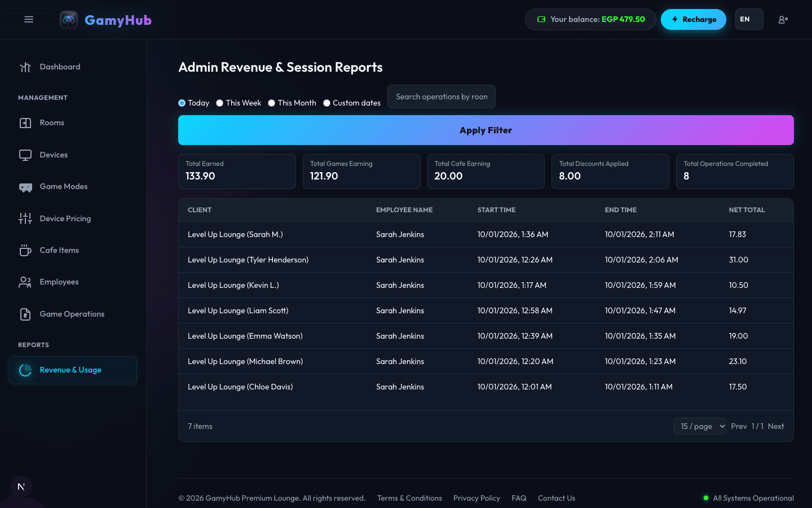The image size is (812, 508).
Task: Open the Terms & Conditions link
Action: [409, 498]
